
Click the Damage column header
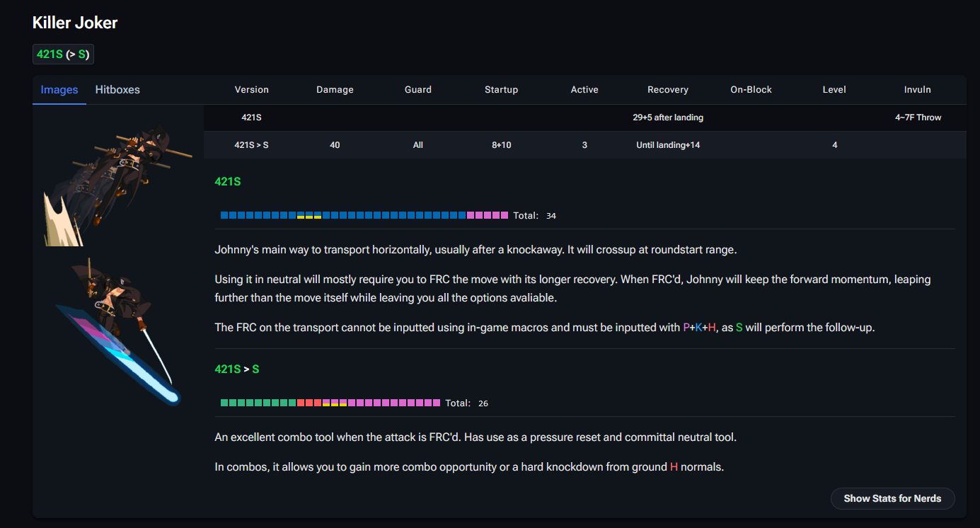pos(335,90)
